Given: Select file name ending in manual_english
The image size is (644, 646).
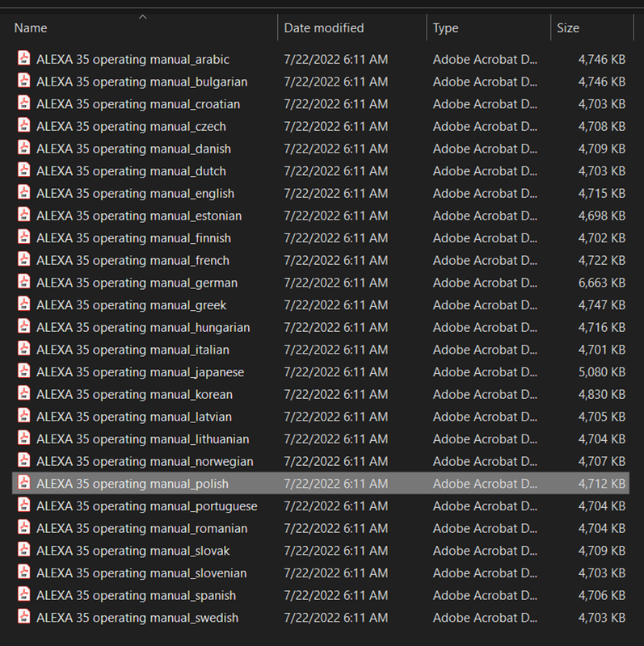Looking at the screenshot, I should click(135, 193).
